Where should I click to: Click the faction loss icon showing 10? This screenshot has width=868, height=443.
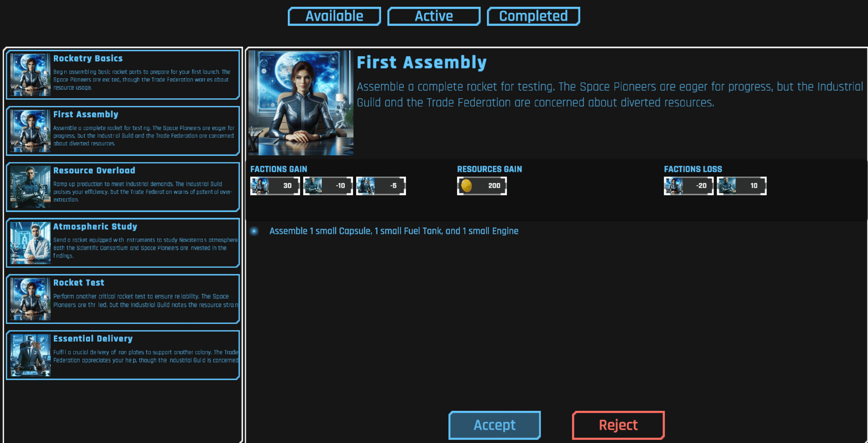[726, 186]
